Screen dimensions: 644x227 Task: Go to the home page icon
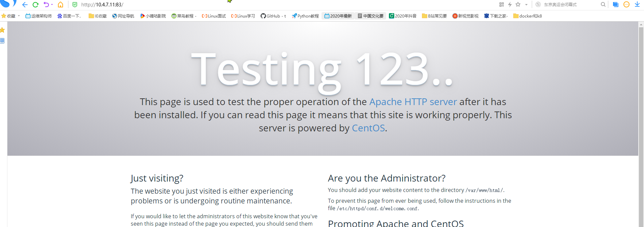(x=61, y=5)
